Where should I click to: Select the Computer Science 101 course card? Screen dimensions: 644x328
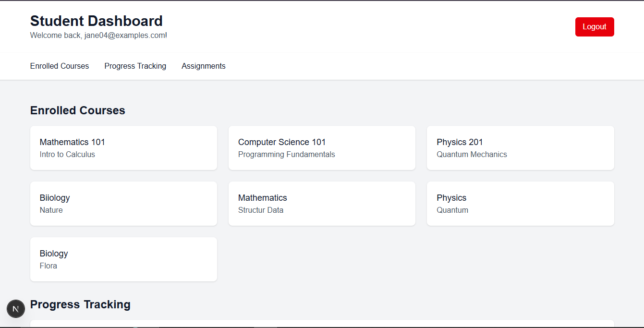322,148
